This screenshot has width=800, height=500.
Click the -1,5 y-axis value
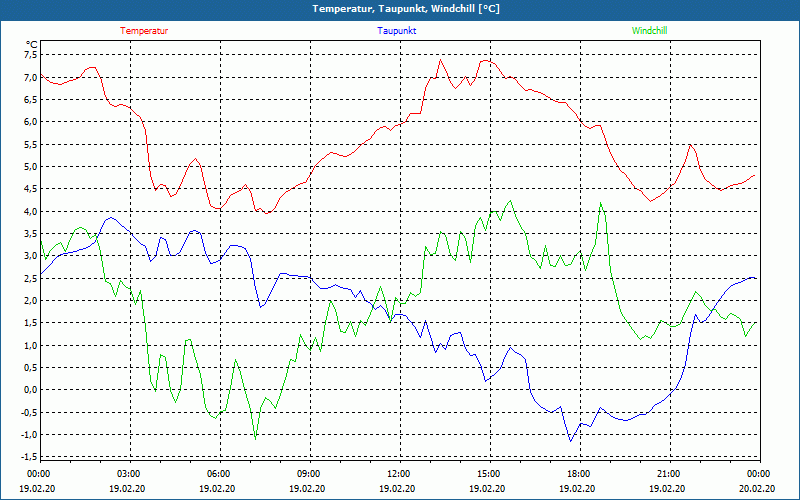[x=30, y=457]
